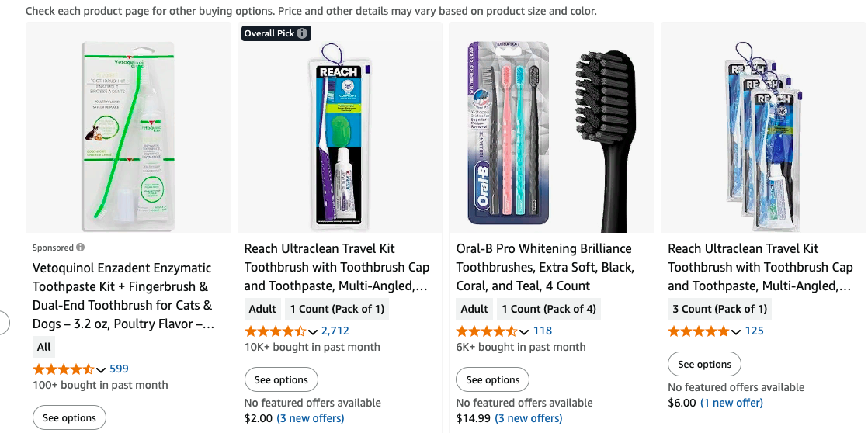Viewport: 868px width, 433px height.
Task: Expand rating chevron next to 125 reviews
Action: click(x=736, y=331)
